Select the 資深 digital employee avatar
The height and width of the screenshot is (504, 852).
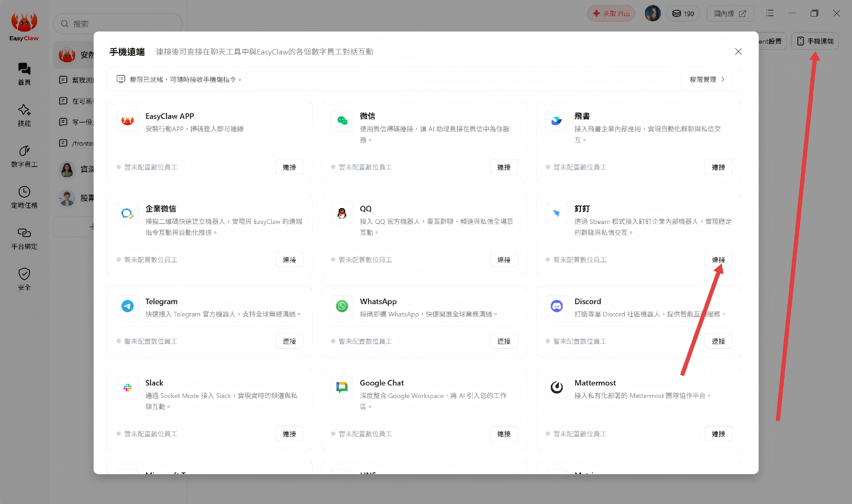pyautogui.click(x=67, y=169)
